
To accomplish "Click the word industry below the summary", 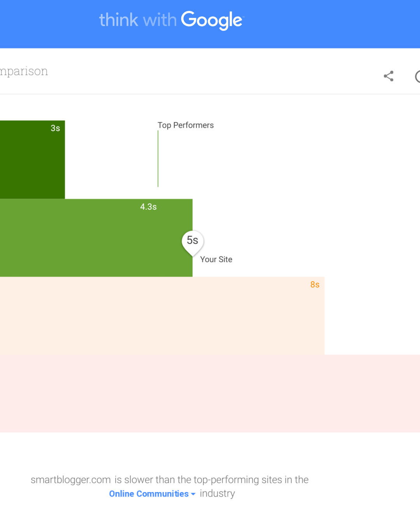I will pos(217,494).
